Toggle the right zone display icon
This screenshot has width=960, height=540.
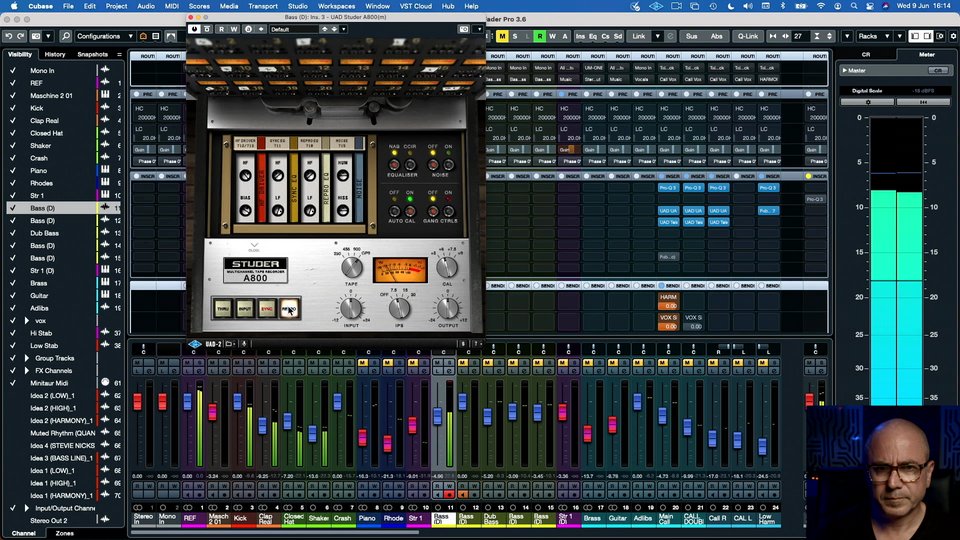point(928,36)
